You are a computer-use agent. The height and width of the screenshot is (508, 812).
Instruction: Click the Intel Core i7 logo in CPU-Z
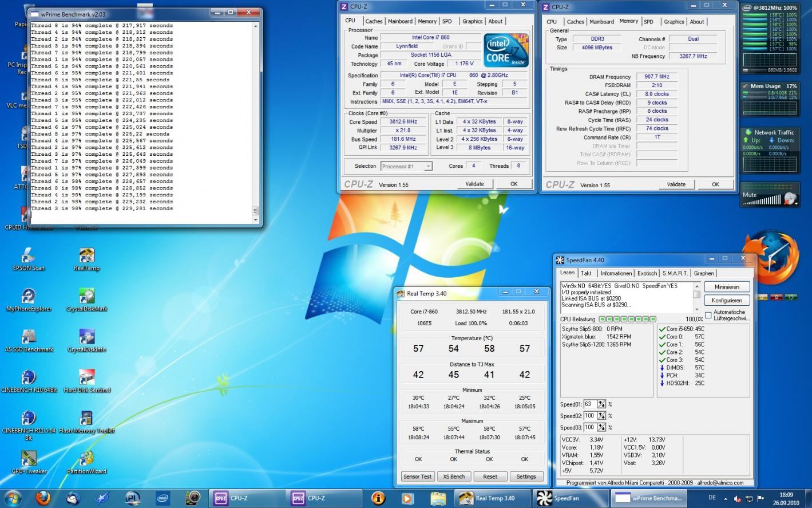(506, 49)
